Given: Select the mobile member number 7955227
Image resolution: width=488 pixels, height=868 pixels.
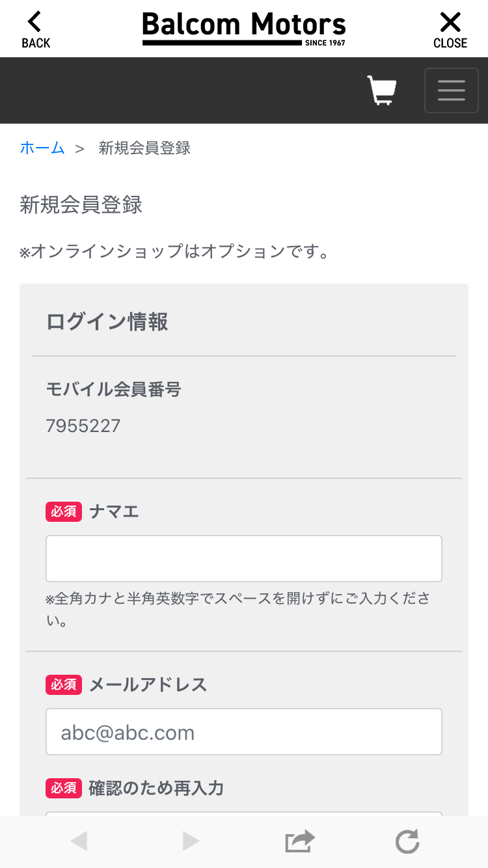Looking at the screenshot, I should (x=83, y=426).
